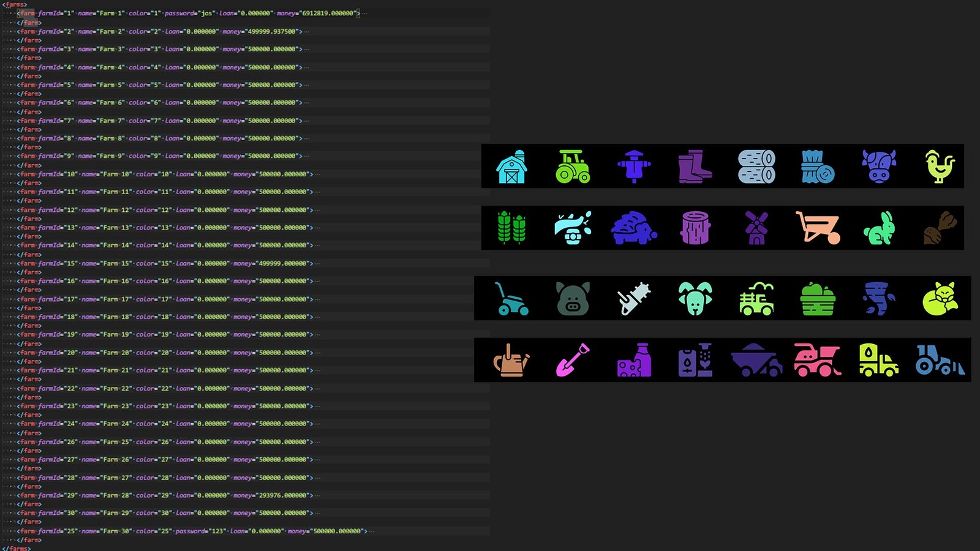The image size is (980, 551).
Task: Select the purple windmill icon
Action: coord(756,228)
